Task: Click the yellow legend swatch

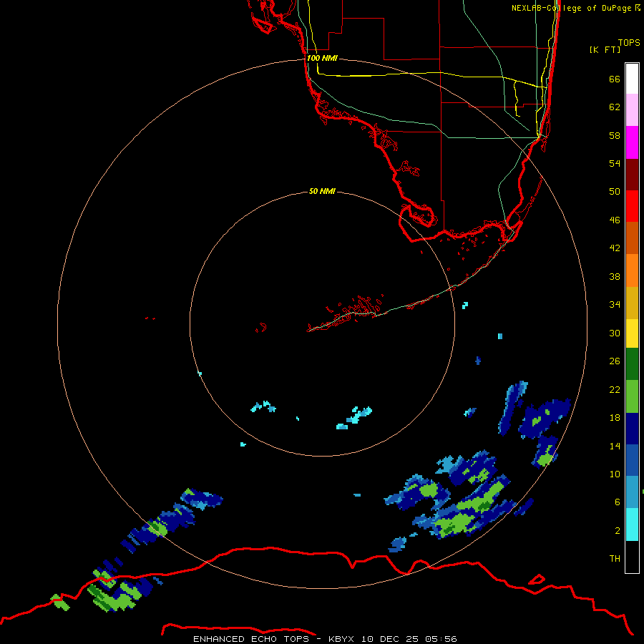Action: click(x=632, y=333)
